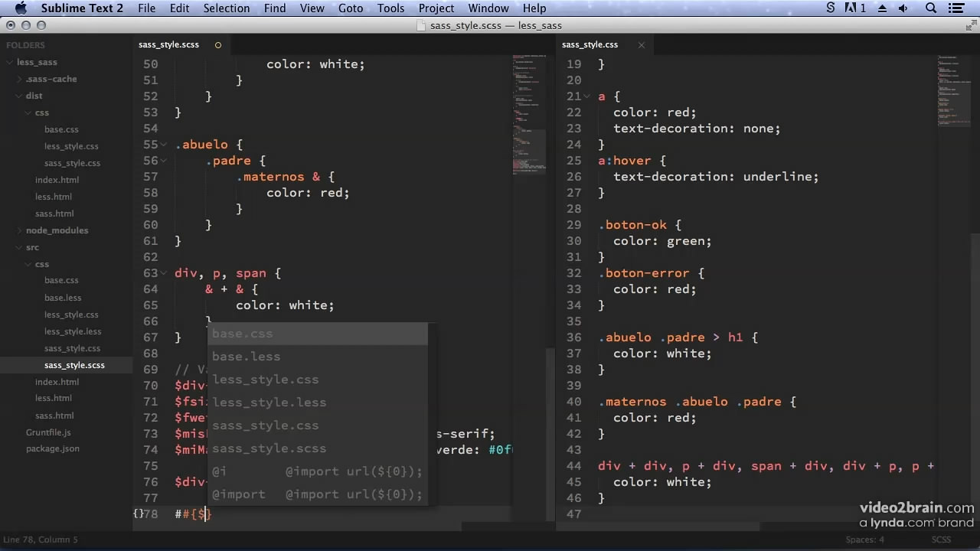The image size is (980, 551).
Task: Open package.json in sidebar
Action: (53, 449)
